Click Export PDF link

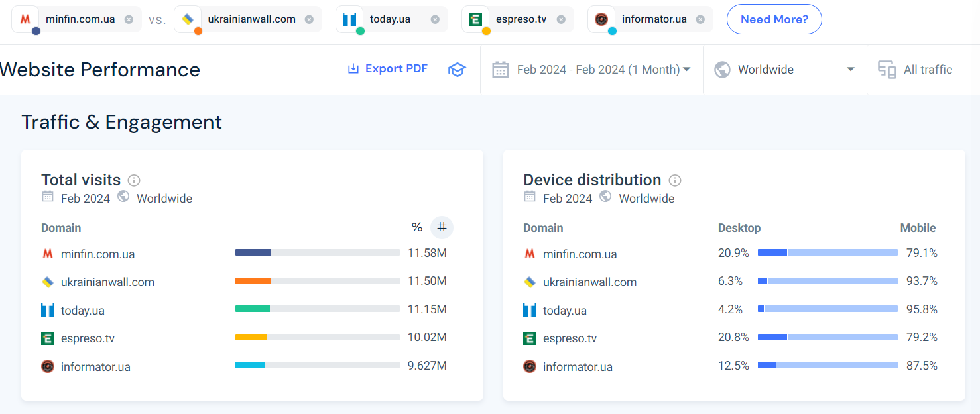(x=388, y=69)
